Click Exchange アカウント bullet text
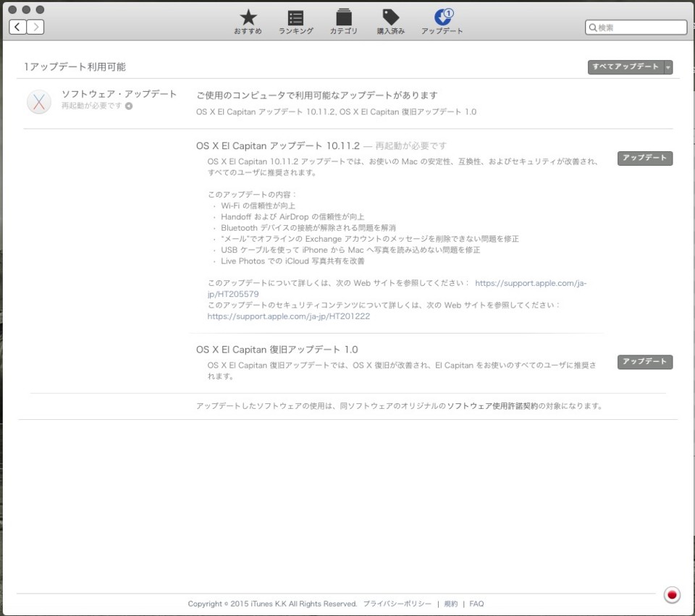Viewport: 695px width, 616px height. (x=370, y=240)
